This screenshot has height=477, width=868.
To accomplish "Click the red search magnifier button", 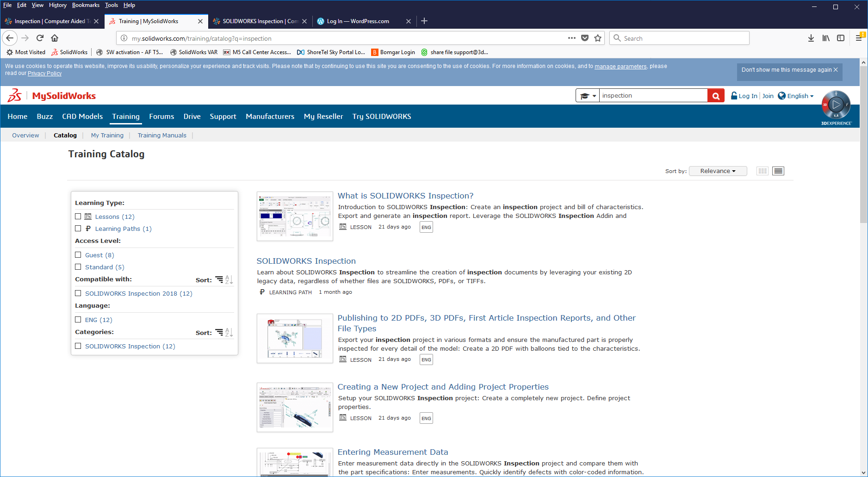I will [x=716, y=96].
